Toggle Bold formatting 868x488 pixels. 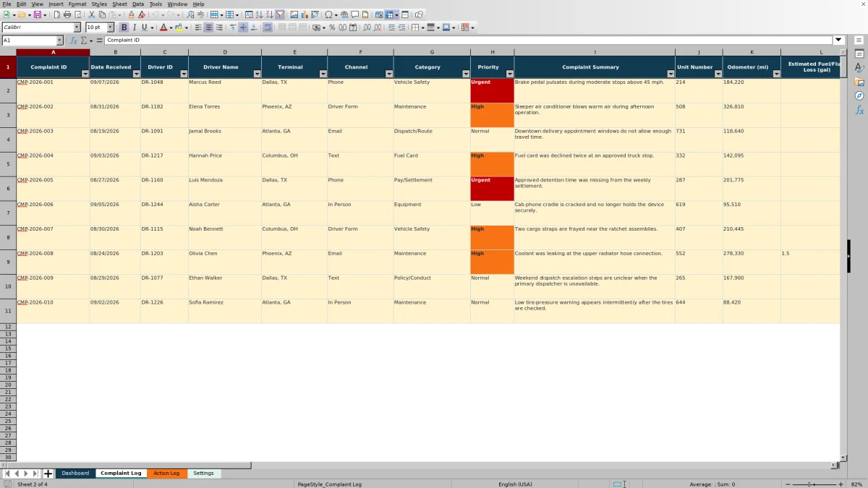coord(124,27)
